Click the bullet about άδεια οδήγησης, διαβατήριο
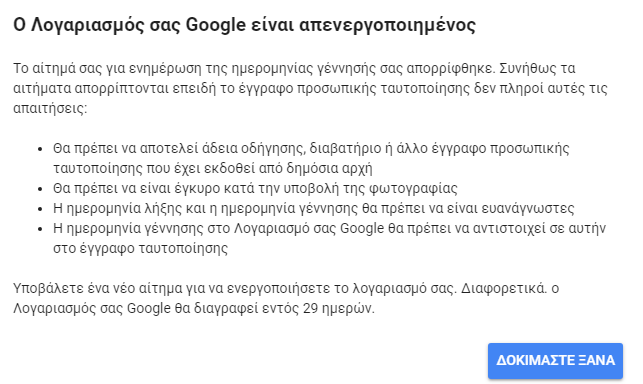 311,158
